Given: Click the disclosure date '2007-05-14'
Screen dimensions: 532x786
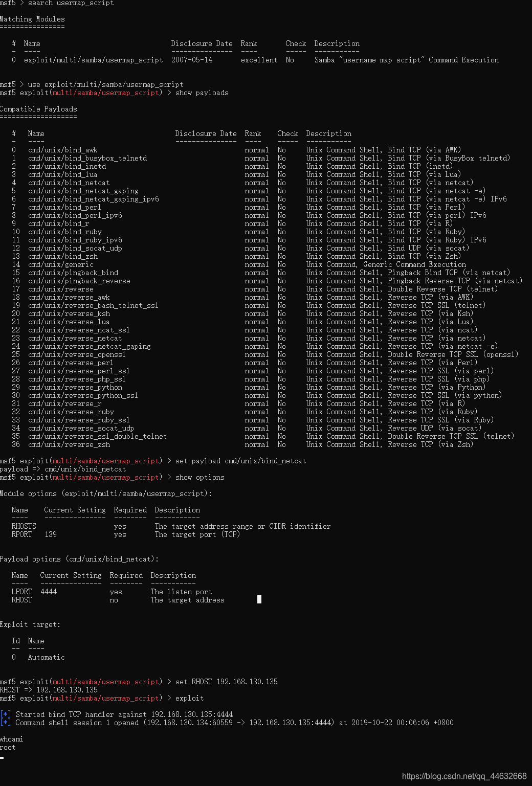Looking at the screenshot, I should tap(192, 60).
